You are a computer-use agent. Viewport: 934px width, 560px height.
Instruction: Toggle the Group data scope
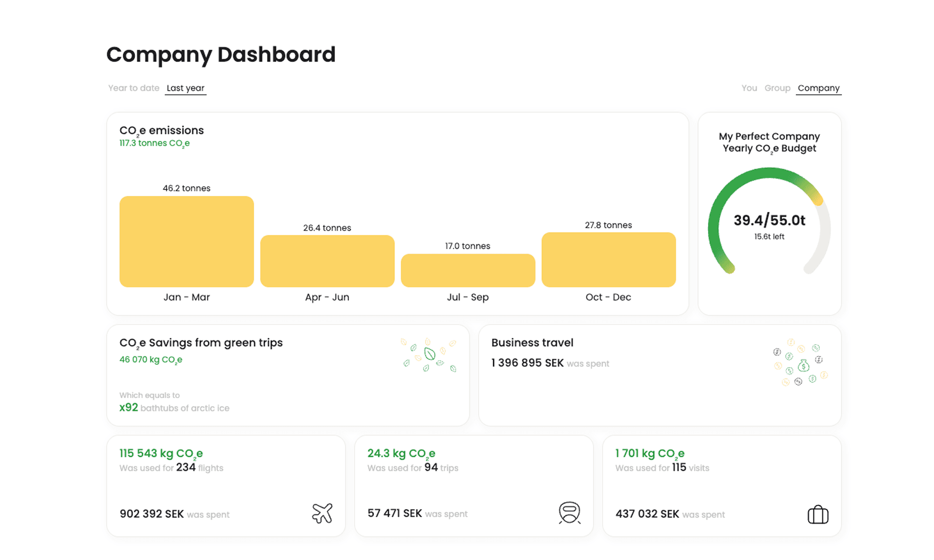tap(777, 88)
